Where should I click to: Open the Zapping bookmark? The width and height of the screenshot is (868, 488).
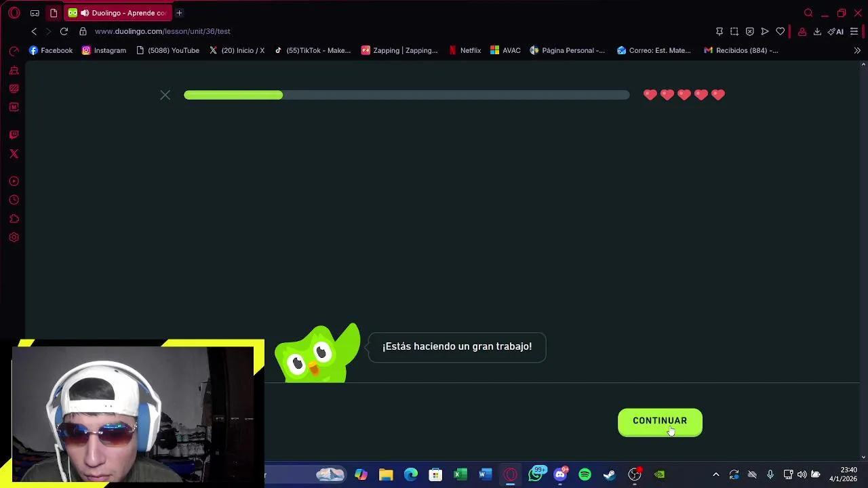click(399, 50)
